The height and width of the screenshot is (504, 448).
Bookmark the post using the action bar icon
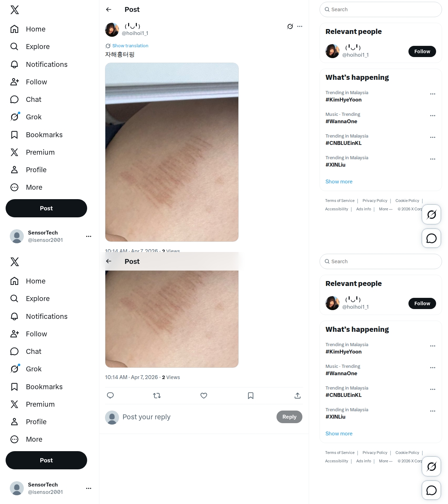coord(251,395)
